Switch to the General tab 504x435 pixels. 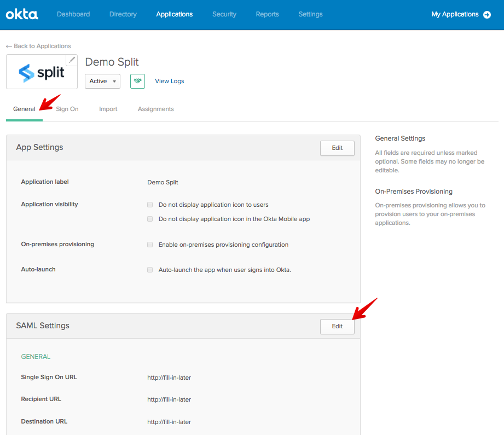click(x=24, y=109)
